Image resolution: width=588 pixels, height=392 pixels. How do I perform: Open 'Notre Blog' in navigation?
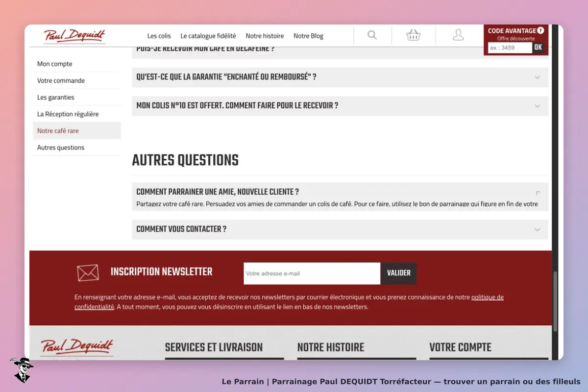click(x=308, y=36)
